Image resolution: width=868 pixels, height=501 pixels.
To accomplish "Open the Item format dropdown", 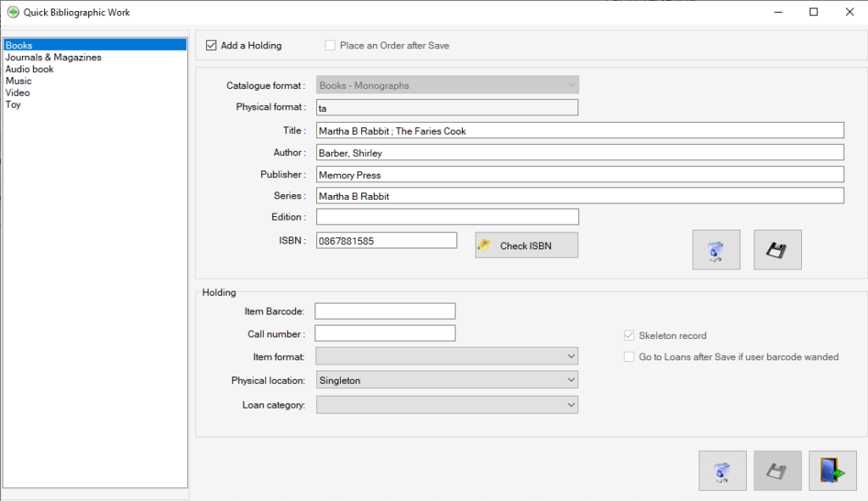I will coord(570,356).
